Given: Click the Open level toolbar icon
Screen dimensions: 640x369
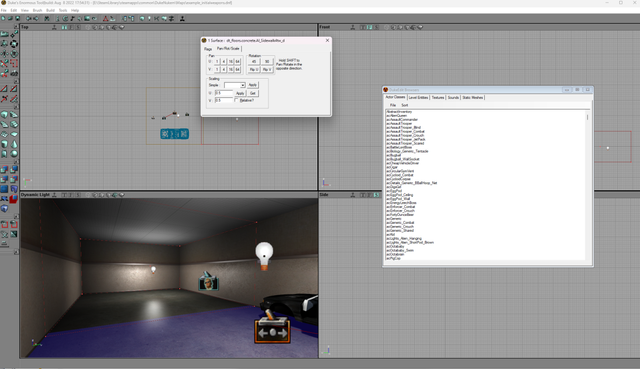Looking at the screenshot, I should click(10, 18).
